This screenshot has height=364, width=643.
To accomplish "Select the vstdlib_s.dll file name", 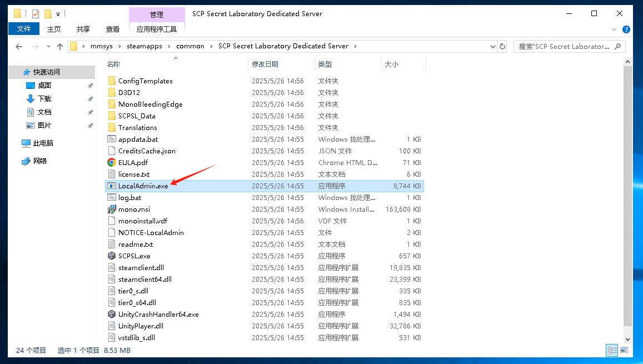I will pyautogui.click(x=137, y=338).
